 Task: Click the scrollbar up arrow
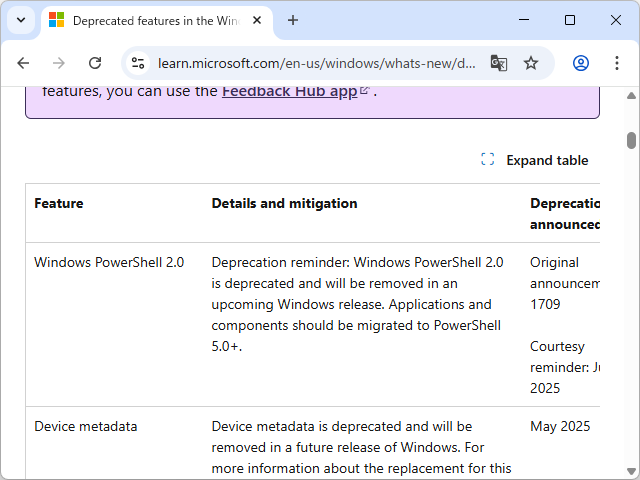(631, 96)
